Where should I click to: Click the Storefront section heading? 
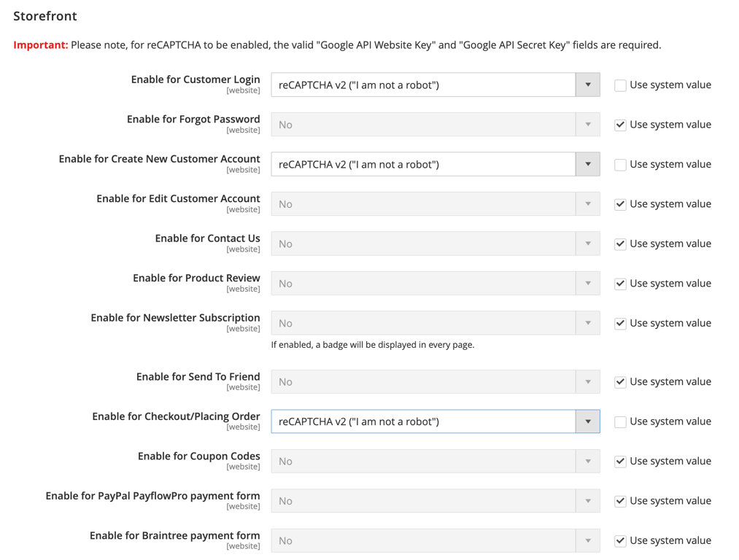pos(45,15)
